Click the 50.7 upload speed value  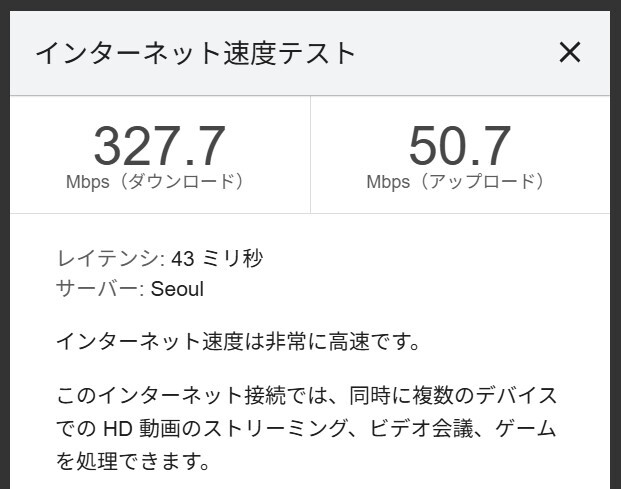coord(459,145)
